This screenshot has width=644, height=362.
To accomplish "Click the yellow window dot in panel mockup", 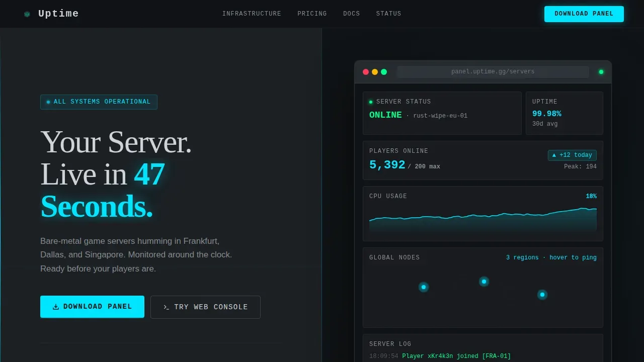I will pos(375,72).
